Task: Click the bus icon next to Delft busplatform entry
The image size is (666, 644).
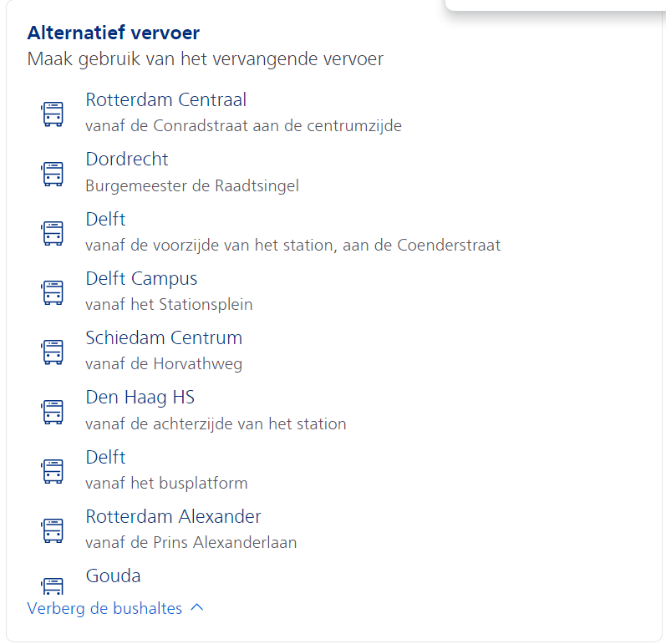Action: click(x=53, y=471)
